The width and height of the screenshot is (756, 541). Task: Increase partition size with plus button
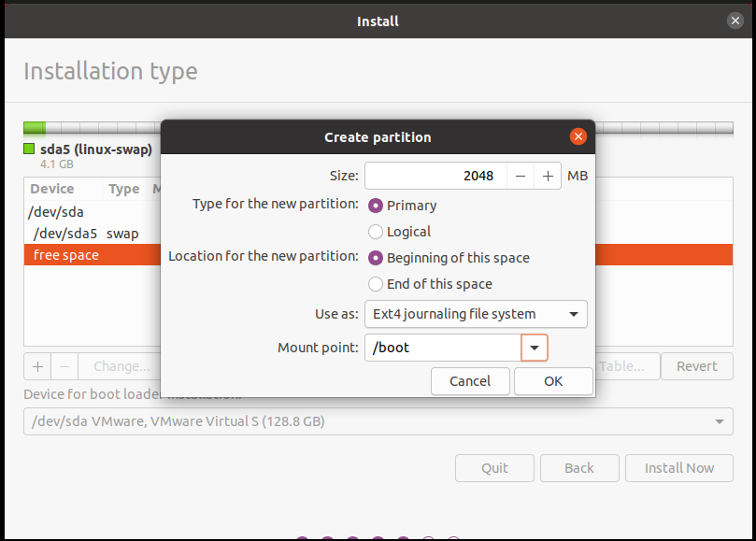pyautogui.click(x=548, y=176)
